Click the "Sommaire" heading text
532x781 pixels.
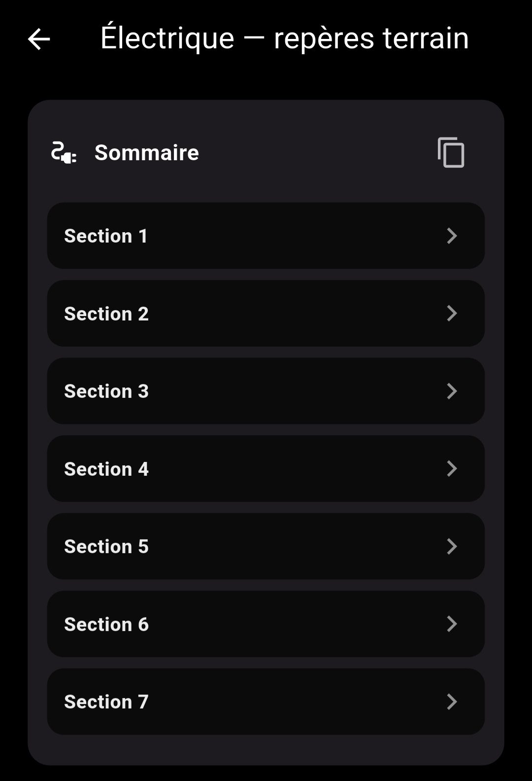[147, 152]
